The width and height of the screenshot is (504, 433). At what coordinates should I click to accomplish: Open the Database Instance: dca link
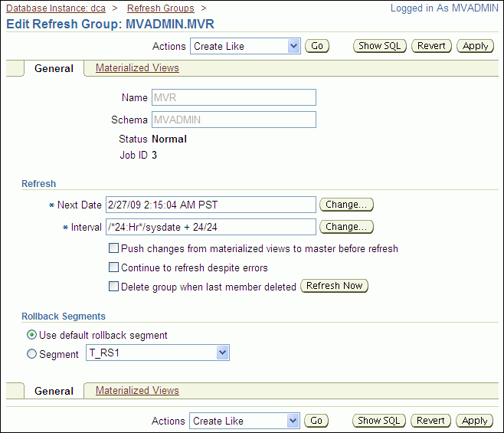(x=56, y=8)
